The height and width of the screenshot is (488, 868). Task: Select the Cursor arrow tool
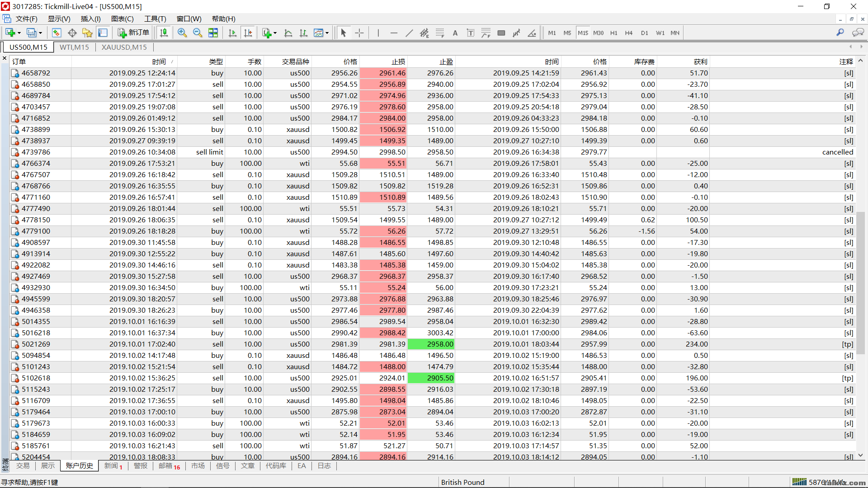(x=344, y=33)
